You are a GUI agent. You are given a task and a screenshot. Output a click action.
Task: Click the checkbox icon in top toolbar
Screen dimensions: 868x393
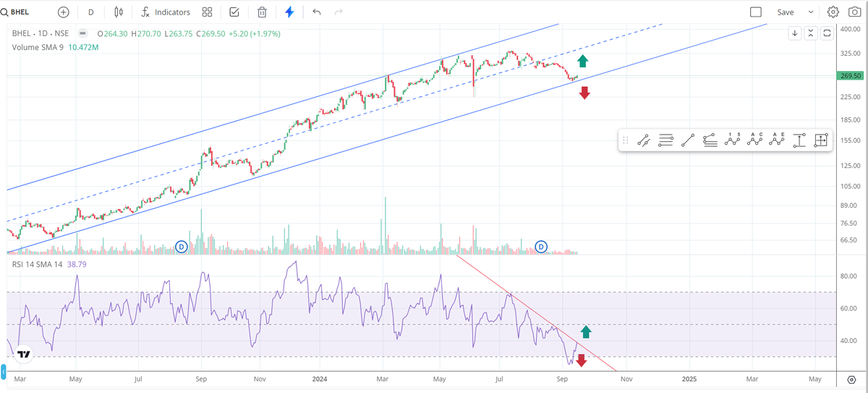tap(234, 12)
